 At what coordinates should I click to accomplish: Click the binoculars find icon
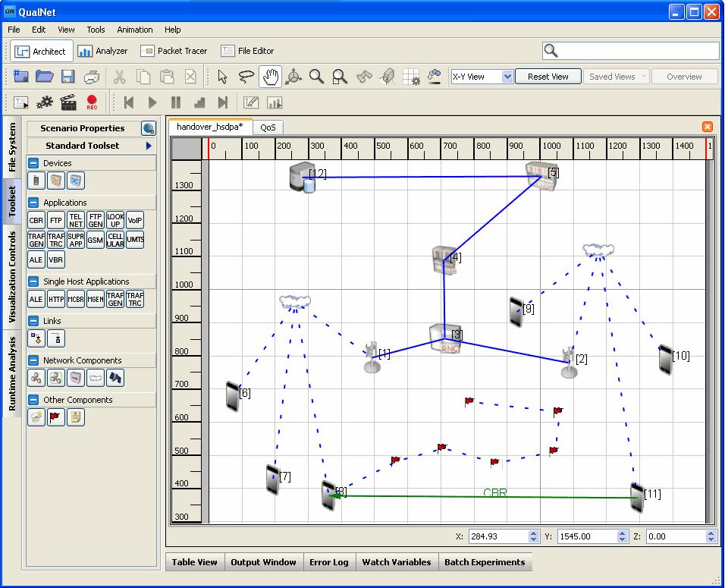[364, 77]
